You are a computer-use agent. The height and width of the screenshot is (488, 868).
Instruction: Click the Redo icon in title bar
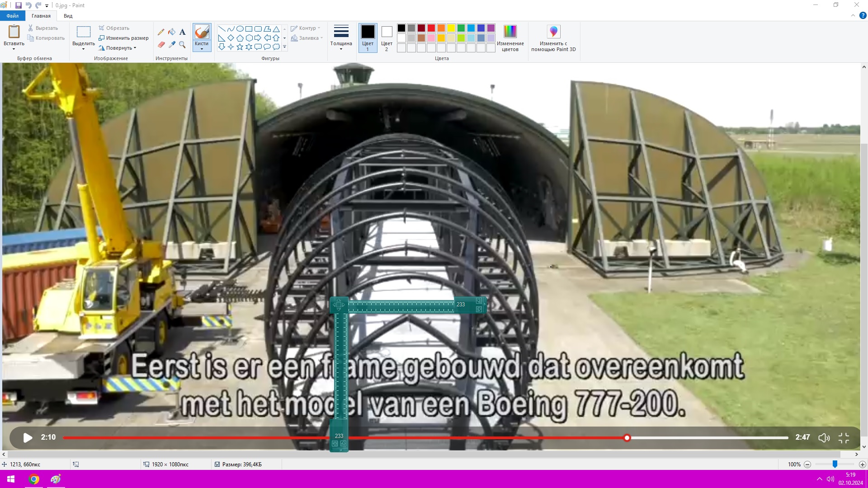click(38, 5)
